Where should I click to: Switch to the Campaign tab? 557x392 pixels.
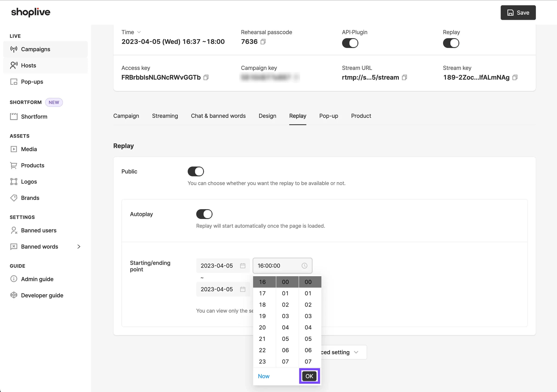126,116
